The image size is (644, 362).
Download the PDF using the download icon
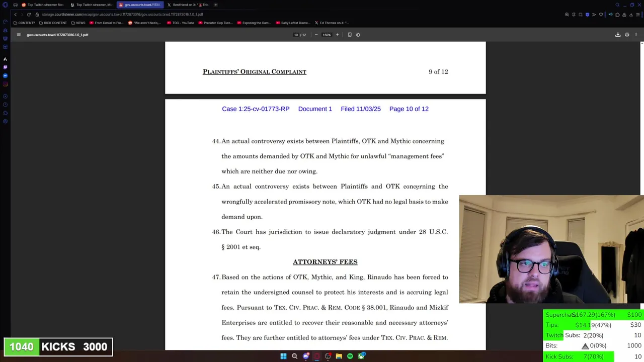pos(618,35)
